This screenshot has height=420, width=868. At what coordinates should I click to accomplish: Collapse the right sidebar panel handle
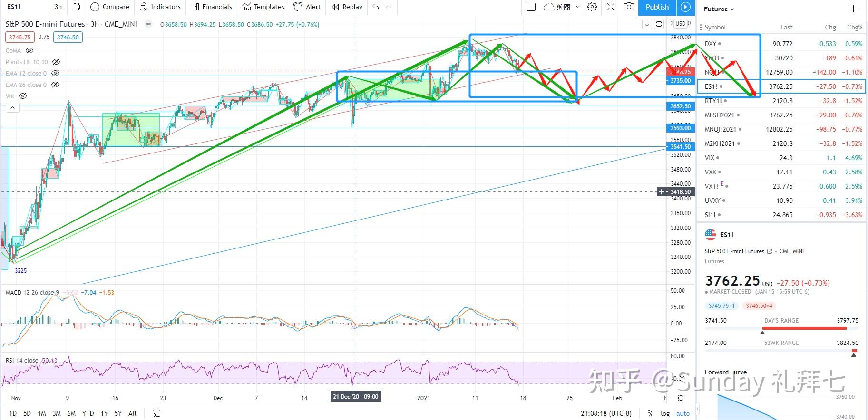pyautogui.click(x=698, y=408)
